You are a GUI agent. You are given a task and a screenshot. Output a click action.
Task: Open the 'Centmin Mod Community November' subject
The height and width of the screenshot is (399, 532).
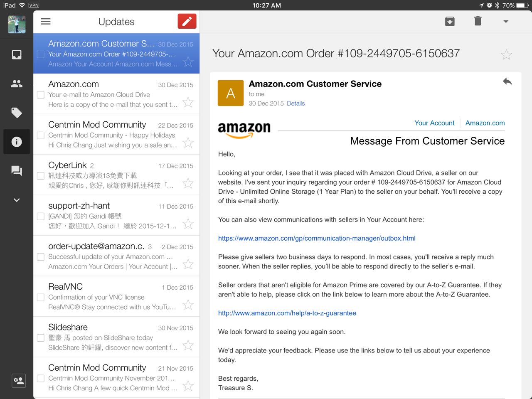111,378
